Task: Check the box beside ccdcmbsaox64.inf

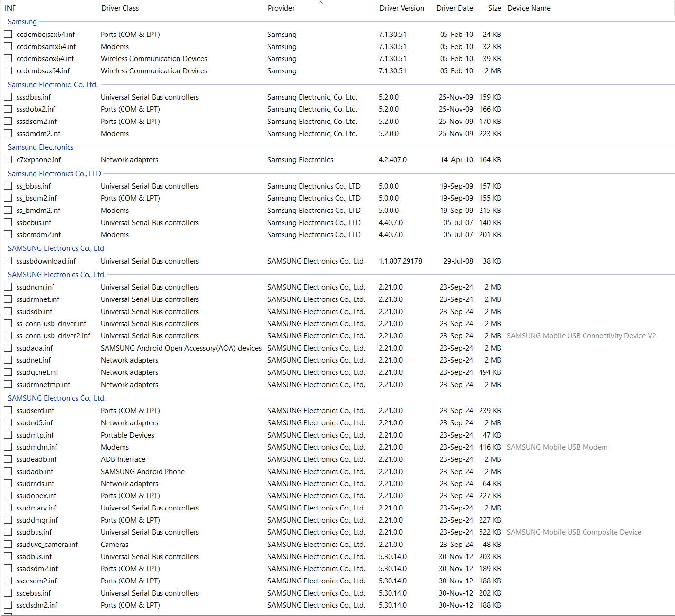Action: pyautogui.click(x=8, y=58)
